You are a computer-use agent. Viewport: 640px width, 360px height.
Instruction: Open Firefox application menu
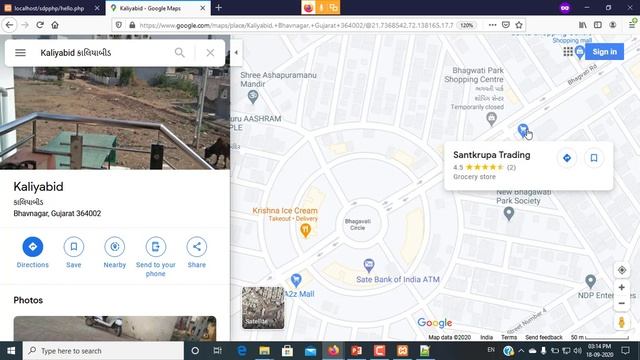click(x=632, y=25)
